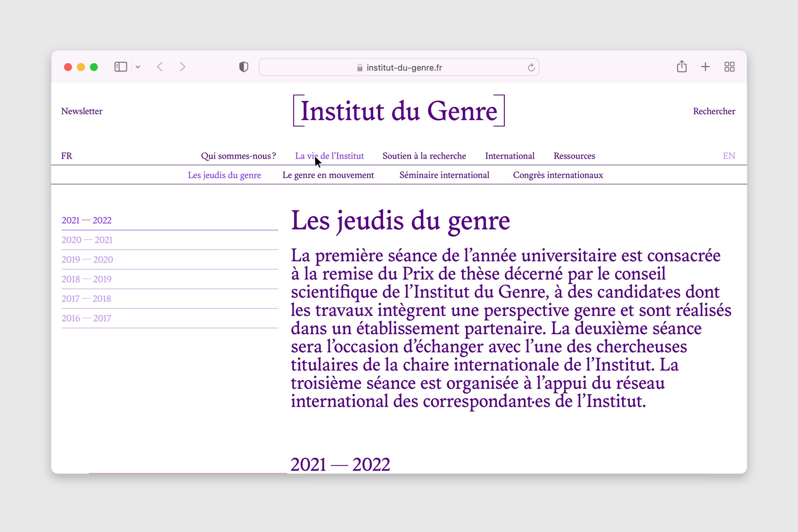Switch the site language to EN
This screenshot has width=798, height=532.
[729, 156]
